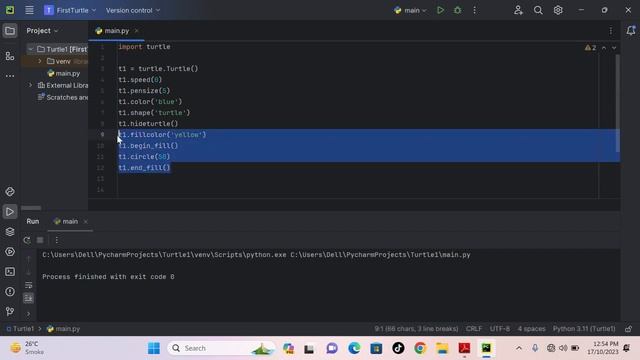Change UTF-8 file encoding
The width and height of the screenshot is (640, 360).
point(500,329)
